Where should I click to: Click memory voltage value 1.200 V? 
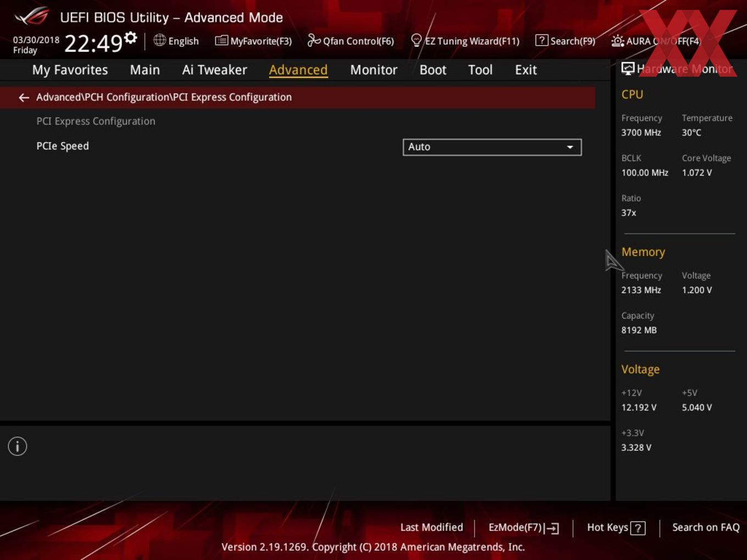[x=697, y=290]
